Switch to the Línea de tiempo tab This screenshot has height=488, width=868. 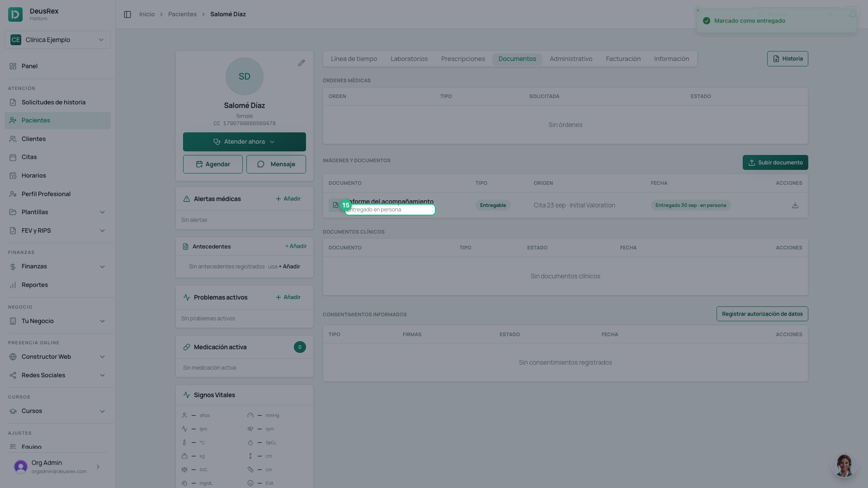[354, 59]
